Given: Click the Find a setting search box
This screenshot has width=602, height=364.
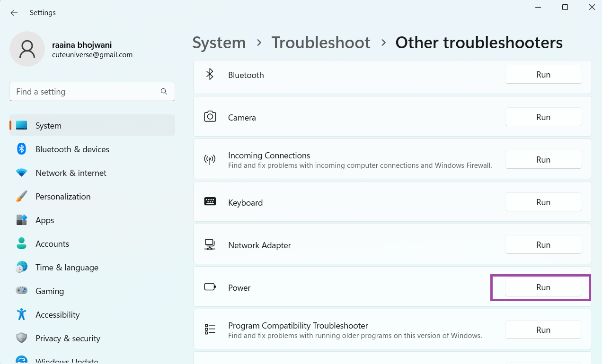Looking at the screenshot, I should [85, 92].
